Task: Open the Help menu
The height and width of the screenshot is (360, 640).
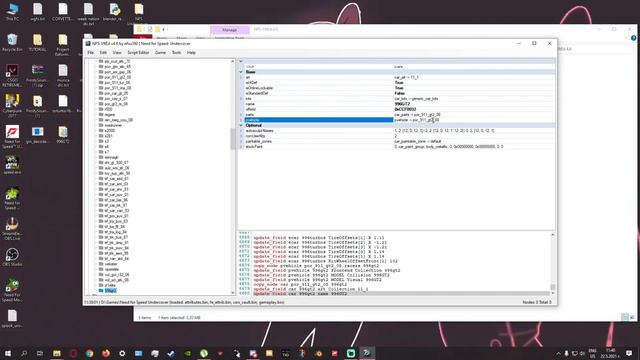Action: (191, 53)
